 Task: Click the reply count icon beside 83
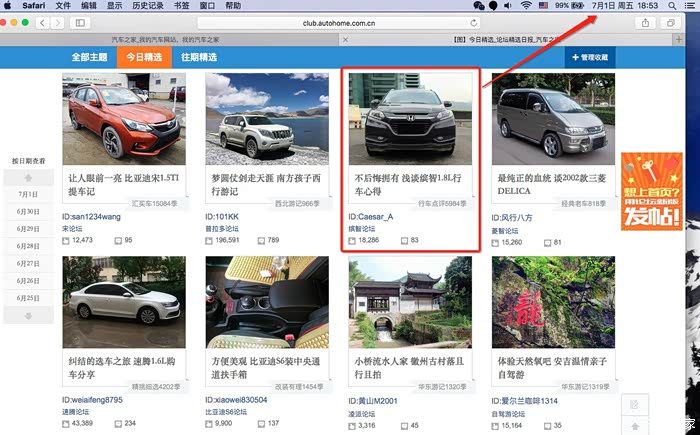[x=404, y=241]
